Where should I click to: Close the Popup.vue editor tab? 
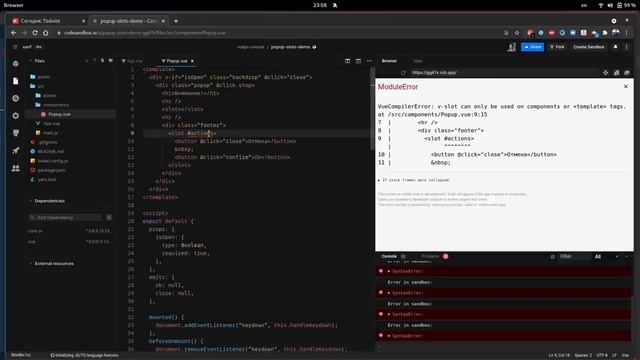click(192, 61)
